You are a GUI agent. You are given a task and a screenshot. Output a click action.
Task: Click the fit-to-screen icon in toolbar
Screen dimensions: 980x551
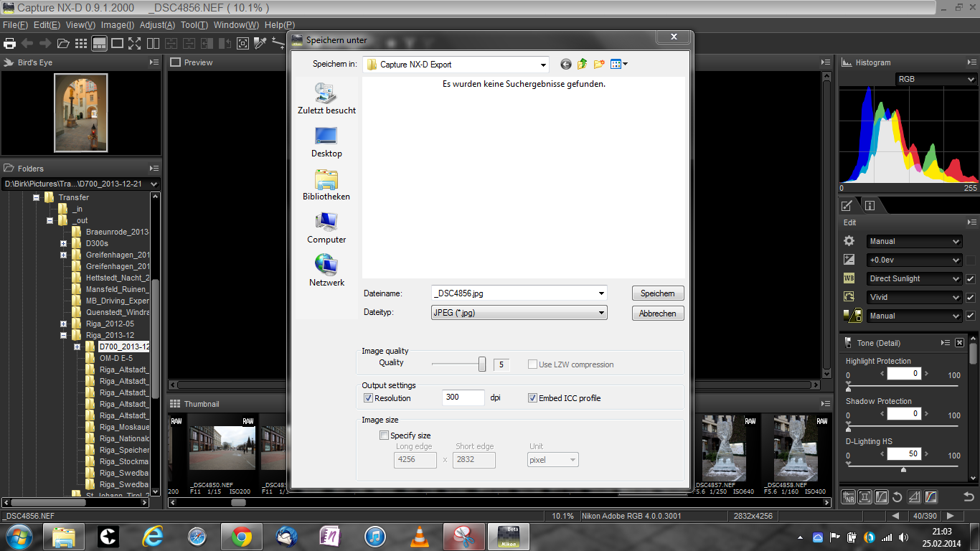pyautogui.click(x=242, y=43)
